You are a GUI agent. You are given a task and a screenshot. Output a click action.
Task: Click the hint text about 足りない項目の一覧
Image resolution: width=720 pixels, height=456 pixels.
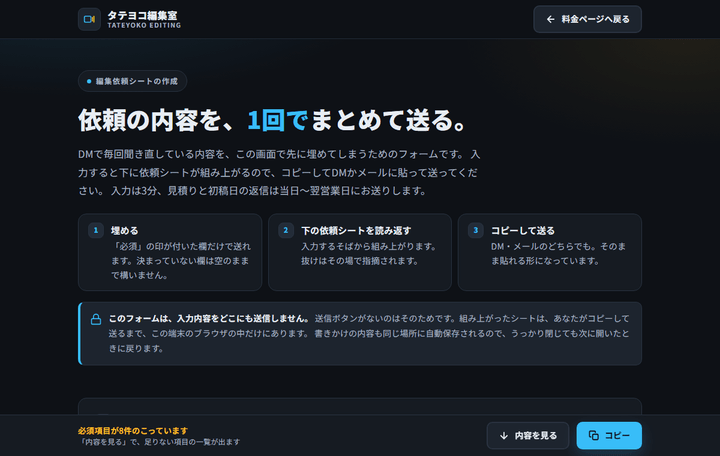click(159, 442)
